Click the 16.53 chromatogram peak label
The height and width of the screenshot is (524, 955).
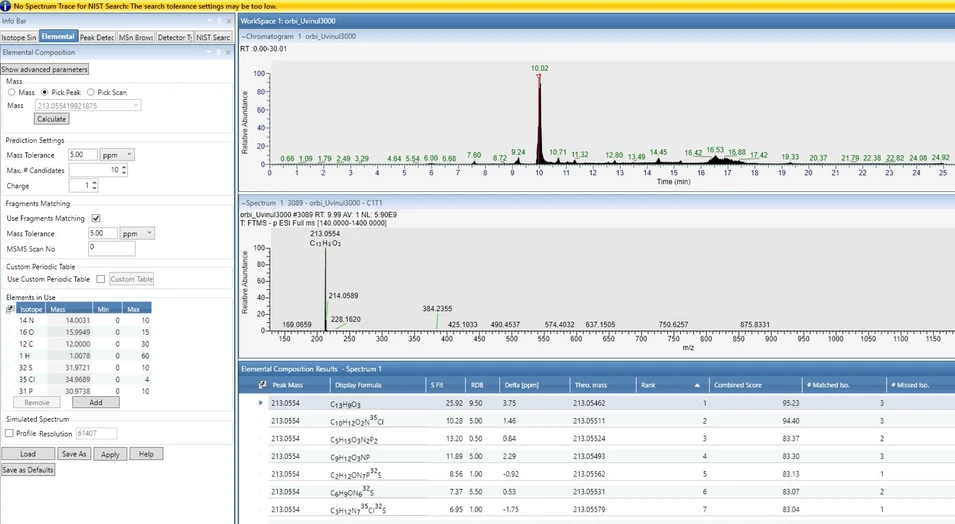click(715, 149)
